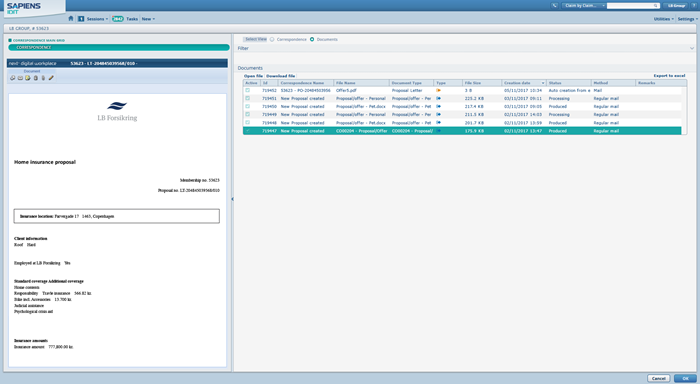Viewport: 700px width, 384px height.
Task: Click the LB Group button in header
Action: (676, 5)
